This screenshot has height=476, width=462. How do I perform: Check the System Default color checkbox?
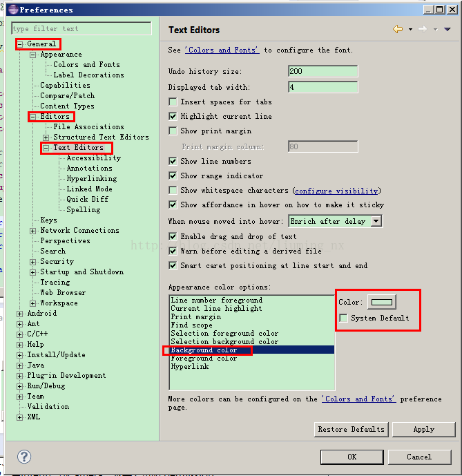coord(344,318)
